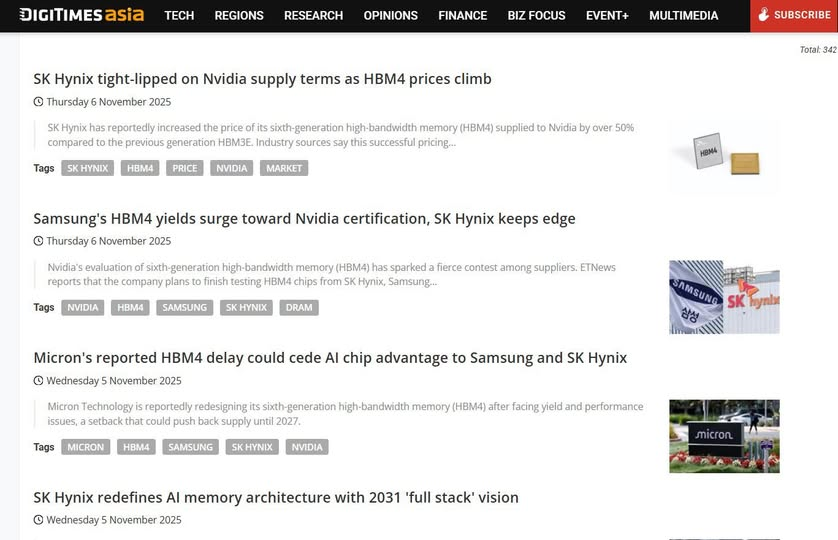Click 'Wednesday 5 November 2025' under Micron article
This screenshot has height=540, width=838.
(114, 381)
